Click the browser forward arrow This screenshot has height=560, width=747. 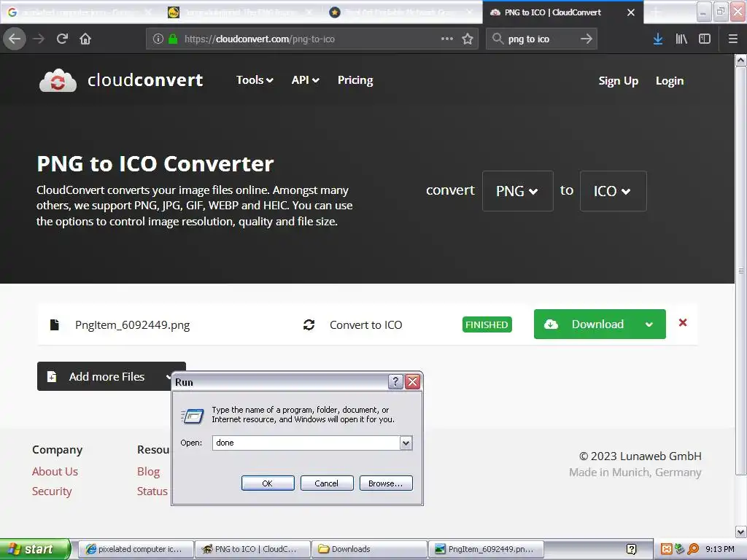coord(39,39)
